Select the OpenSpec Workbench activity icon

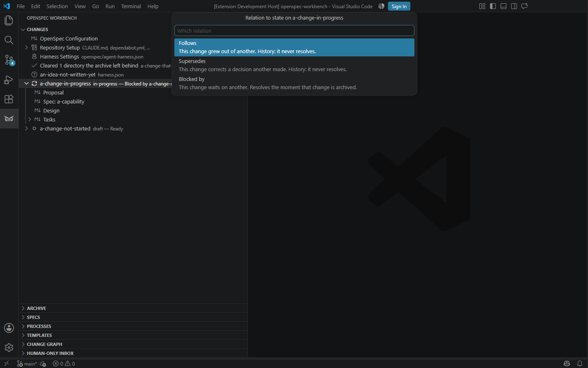point(9,119)
